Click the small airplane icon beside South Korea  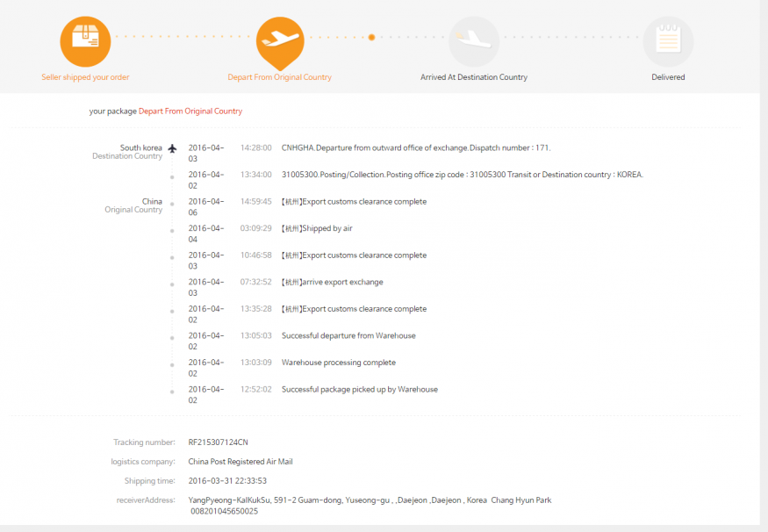point(172,148)
